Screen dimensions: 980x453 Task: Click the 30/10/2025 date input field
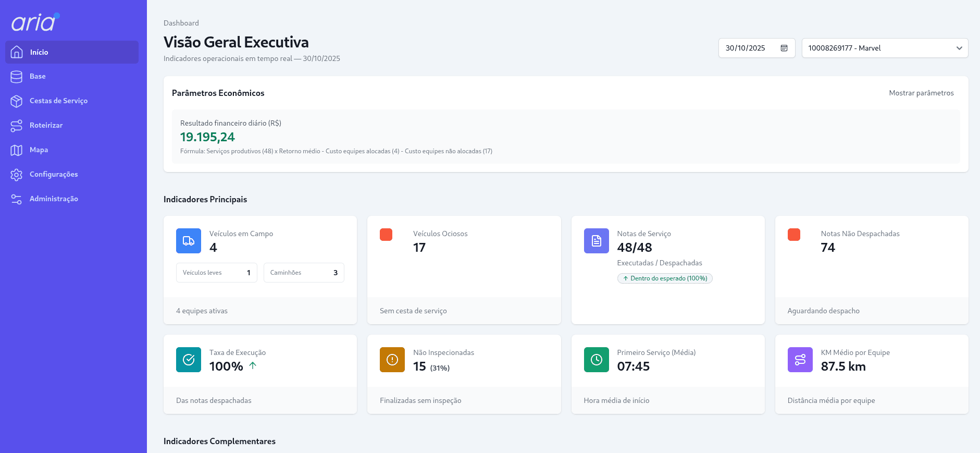(x=747, y=48)
